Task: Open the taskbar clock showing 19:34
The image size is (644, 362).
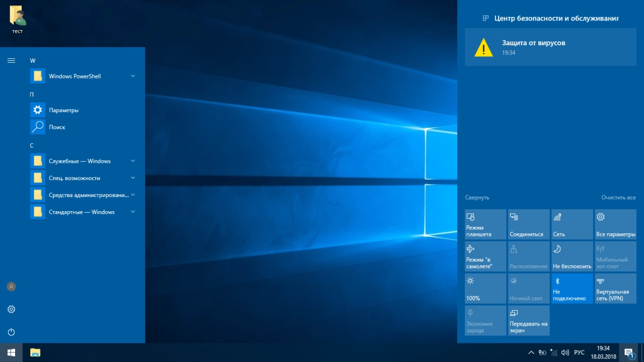Action: click(x=603, y=352)
